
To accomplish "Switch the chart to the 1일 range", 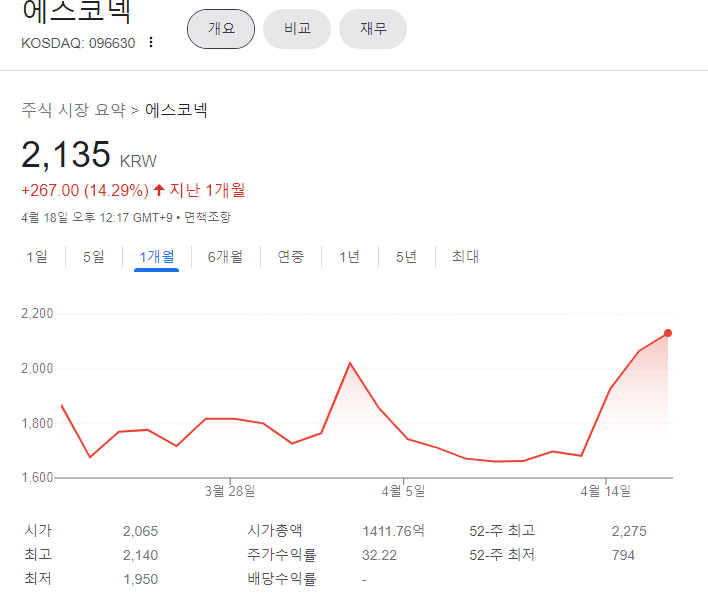I will click(37, 257).
